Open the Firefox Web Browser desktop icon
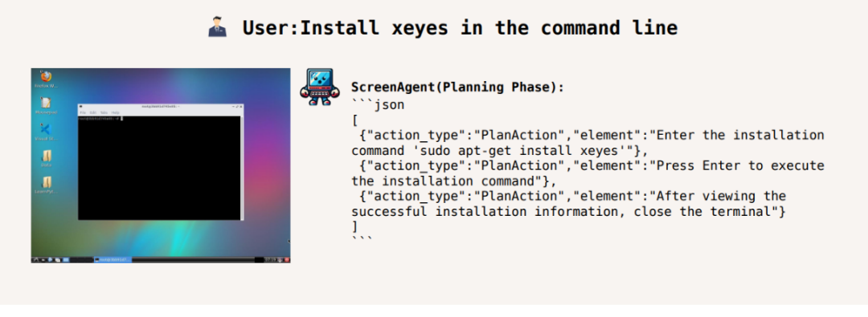This screenshot has height=317, width=868. 46,78
